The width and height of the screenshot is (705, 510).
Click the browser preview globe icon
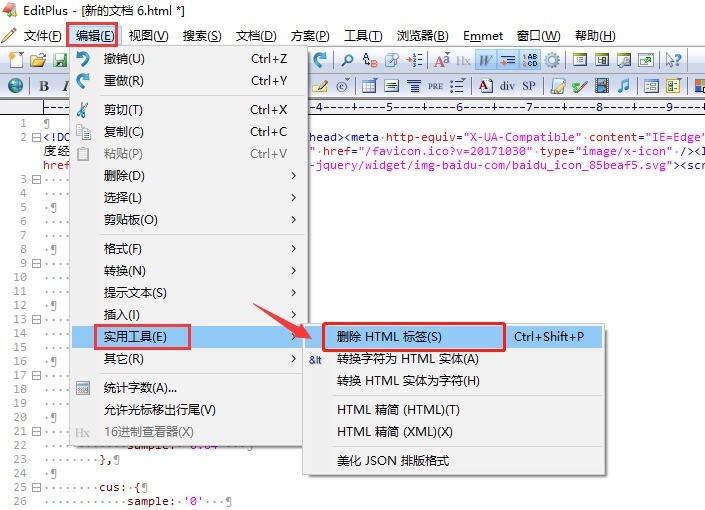pos(16,86)
